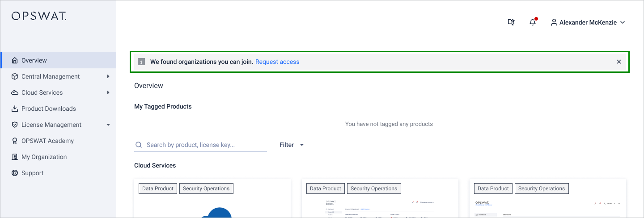Image resolution: width=644 pixels, height=218 pixels.
Task: Click the first card's Data Product tag
Action: [x=158, y=189]
